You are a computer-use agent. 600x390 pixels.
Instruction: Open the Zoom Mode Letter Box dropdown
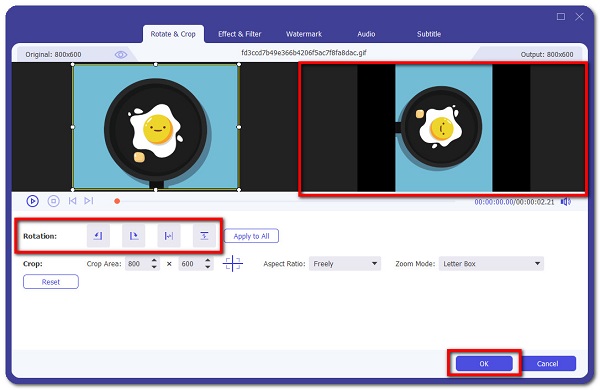(x=491, y=264)
